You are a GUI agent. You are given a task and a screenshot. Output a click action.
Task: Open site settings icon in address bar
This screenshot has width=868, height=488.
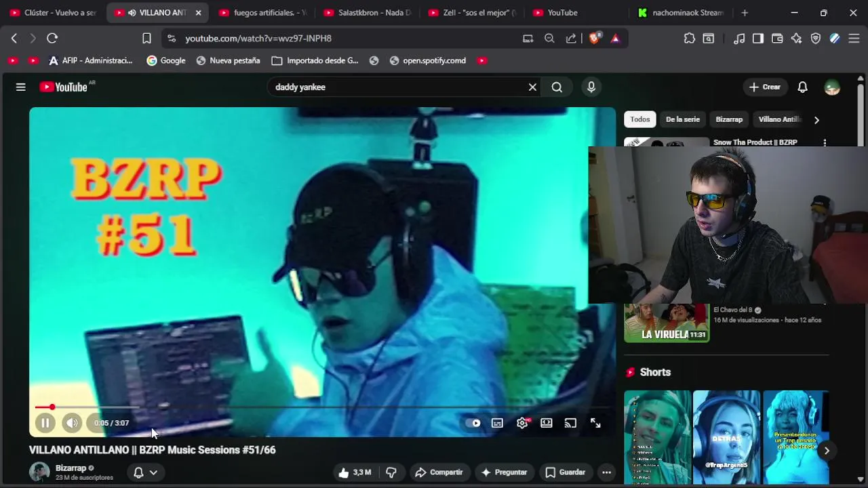[171, 39]
